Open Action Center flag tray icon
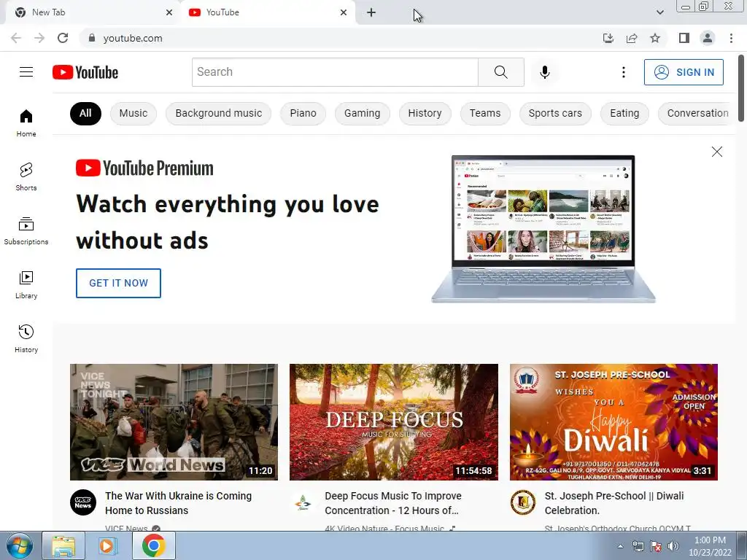747x560 pixels. (x=656, y=546)
